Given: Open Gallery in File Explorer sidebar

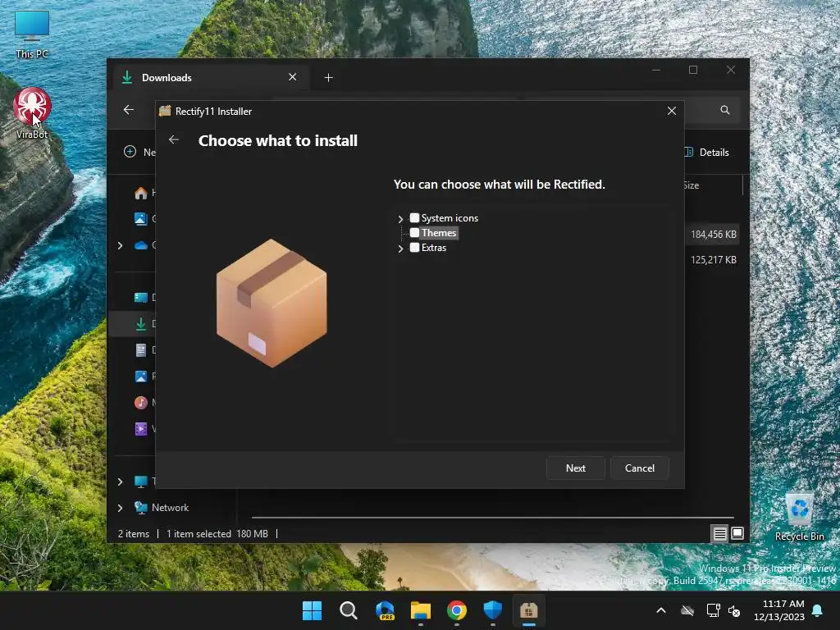Looking at the screenshot, I should pyautogui.click(x=141, y=218).
